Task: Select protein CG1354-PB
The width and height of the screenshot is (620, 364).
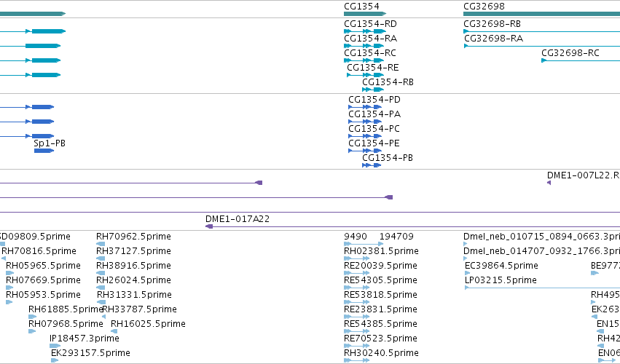Action: click(x=388, y=158)
